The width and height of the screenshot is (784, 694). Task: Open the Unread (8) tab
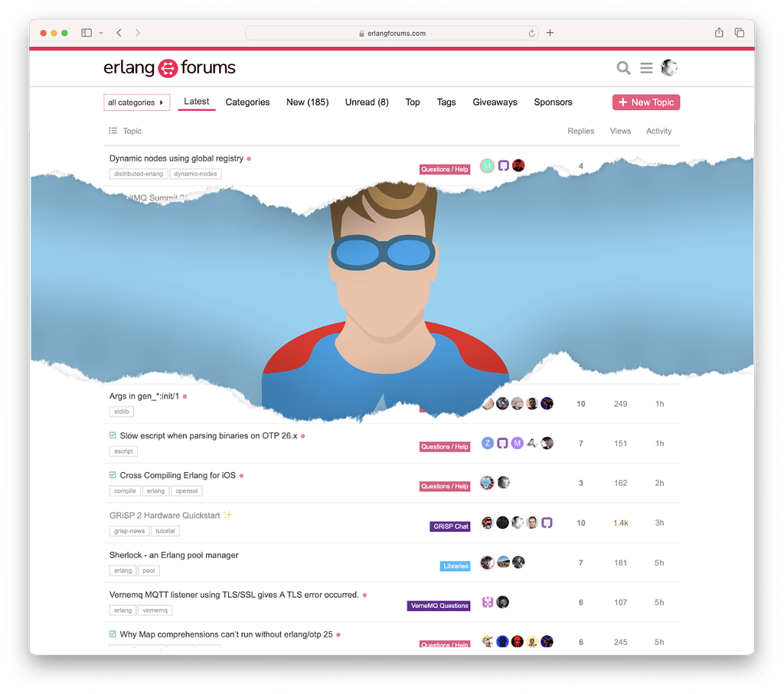point(367,102)
